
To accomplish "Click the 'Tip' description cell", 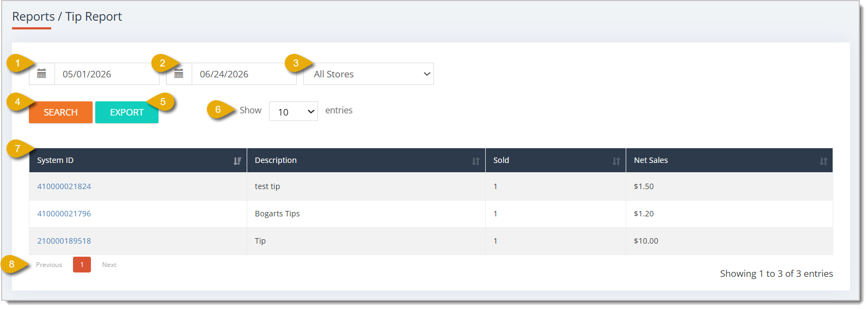I will (x=366, y=241).
